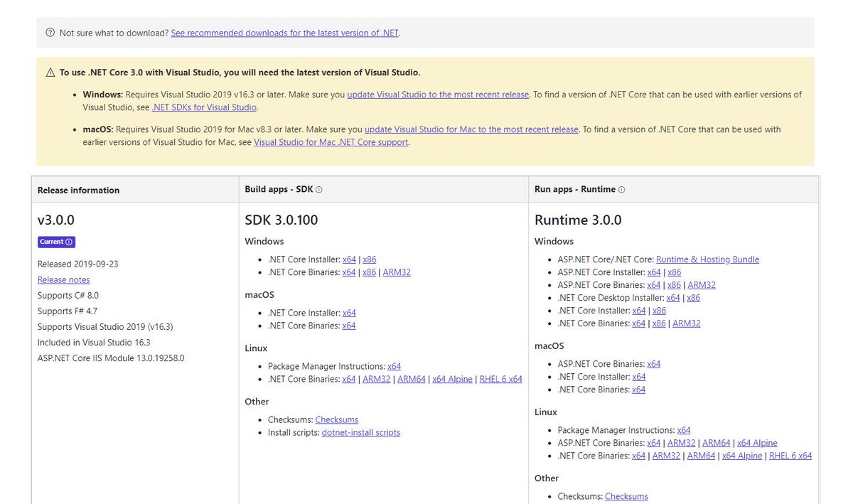Download Runtime Linux .NET Core Binaries x64 Alpine

(743, 456)
